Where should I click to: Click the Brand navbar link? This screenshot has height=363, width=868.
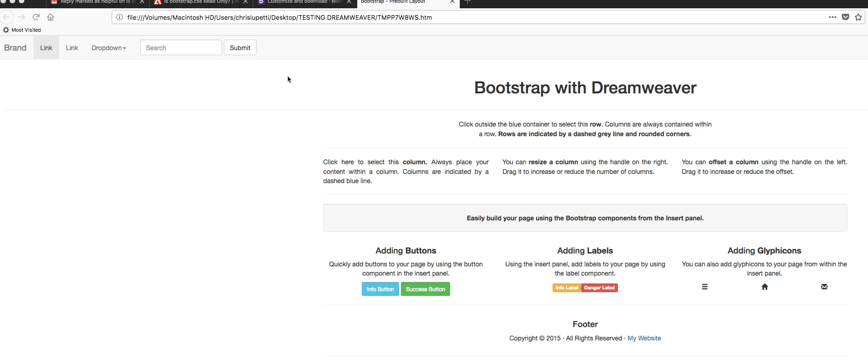(x=15, y=48)
